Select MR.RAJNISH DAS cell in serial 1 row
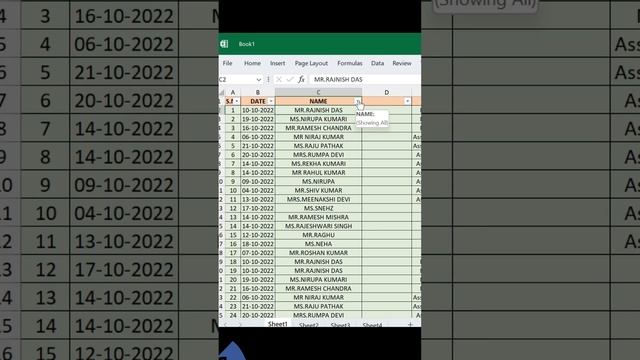This screenshot has height=360, width=640. pyautogui.click(x=318, y=110)
